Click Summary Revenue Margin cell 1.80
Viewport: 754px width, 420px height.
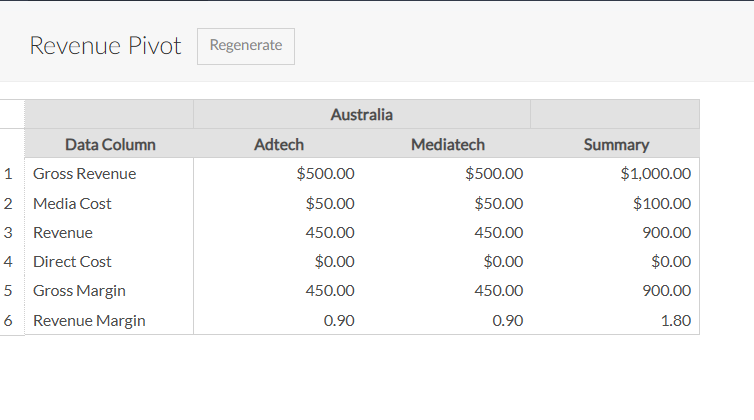coord(670,321)
